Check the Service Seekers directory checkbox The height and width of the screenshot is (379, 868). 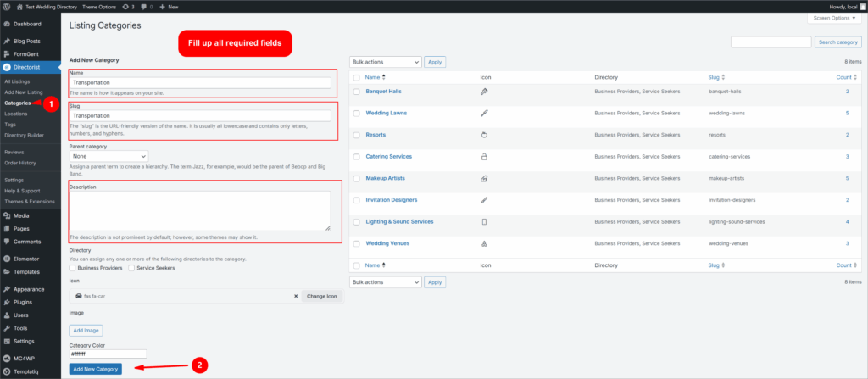(132, 268)
